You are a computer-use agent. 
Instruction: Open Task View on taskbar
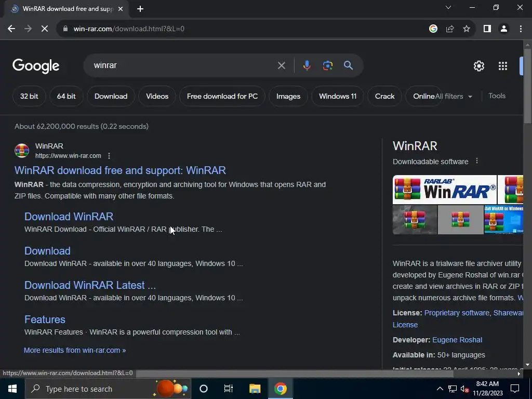pos(229,389)
